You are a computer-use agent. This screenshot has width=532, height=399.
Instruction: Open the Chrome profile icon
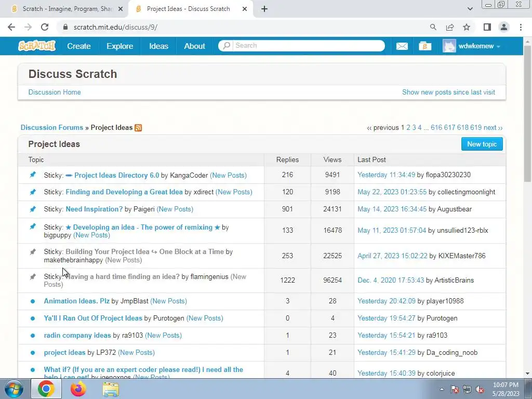(504, 27)
